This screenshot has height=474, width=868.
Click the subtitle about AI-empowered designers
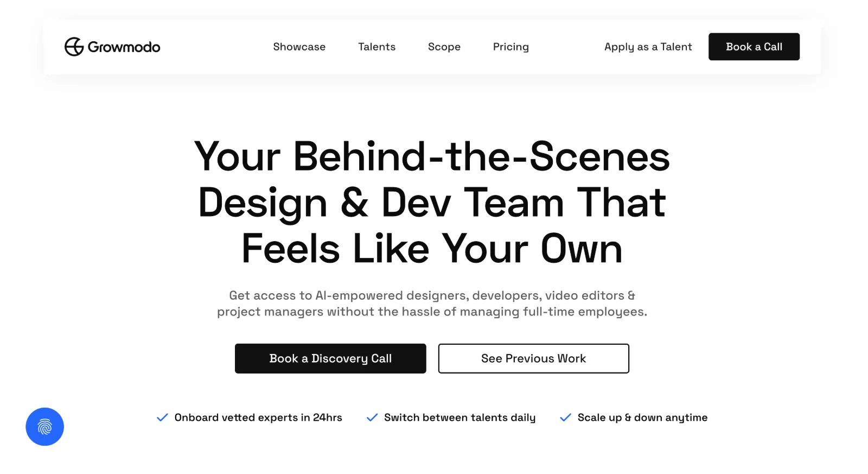click(x=432, y=304)
